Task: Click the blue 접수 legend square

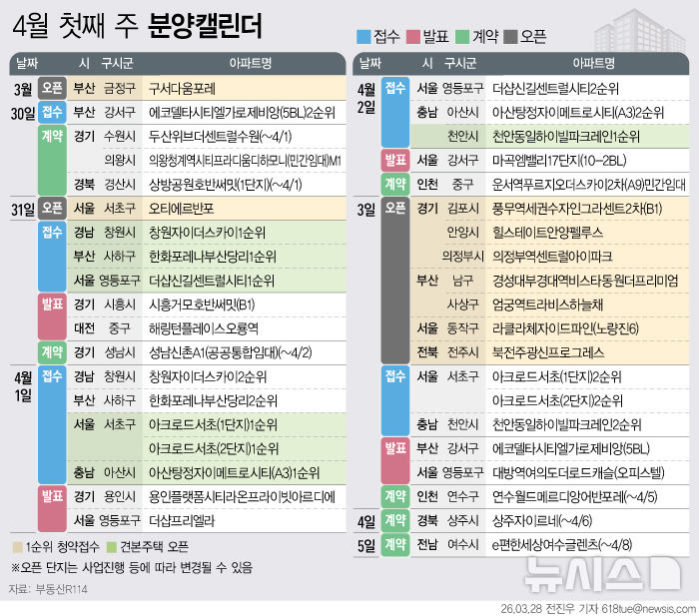Action: point(364,37)
